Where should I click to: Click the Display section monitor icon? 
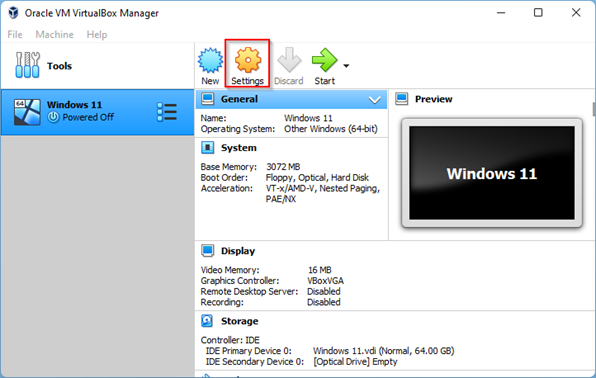(x=208, y=251)
